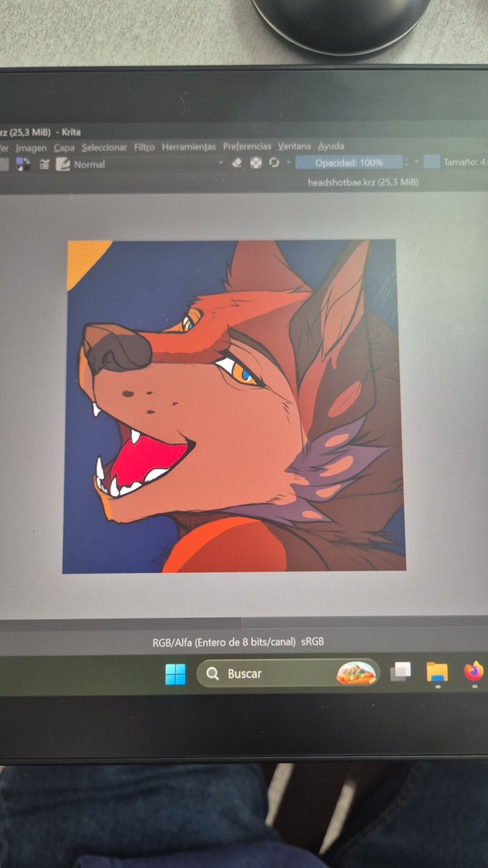Adjust the Opacidad 100% slider

[x=348, y=163]
